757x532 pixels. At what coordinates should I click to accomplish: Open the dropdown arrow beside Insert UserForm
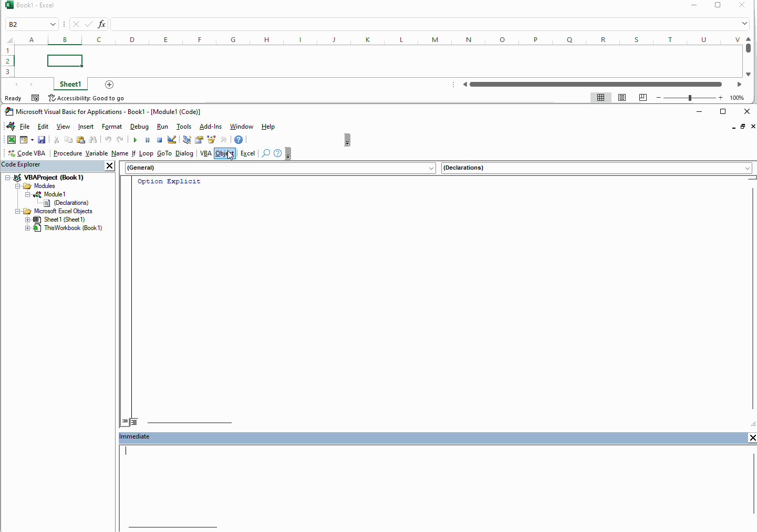32,140
